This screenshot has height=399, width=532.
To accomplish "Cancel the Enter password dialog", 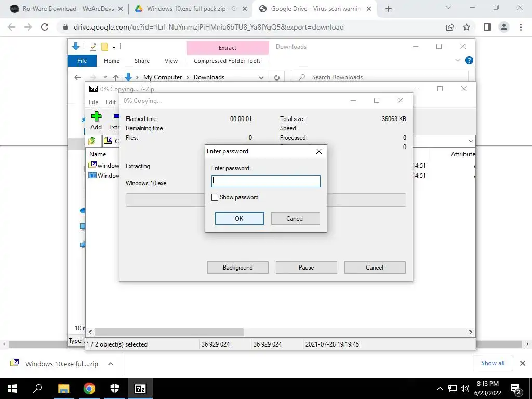I will pos(295,219).
